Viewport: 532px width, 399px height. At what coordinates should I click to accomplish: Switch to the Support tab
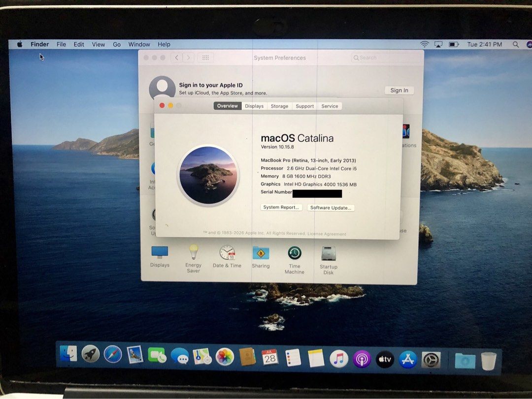[305, 106]
